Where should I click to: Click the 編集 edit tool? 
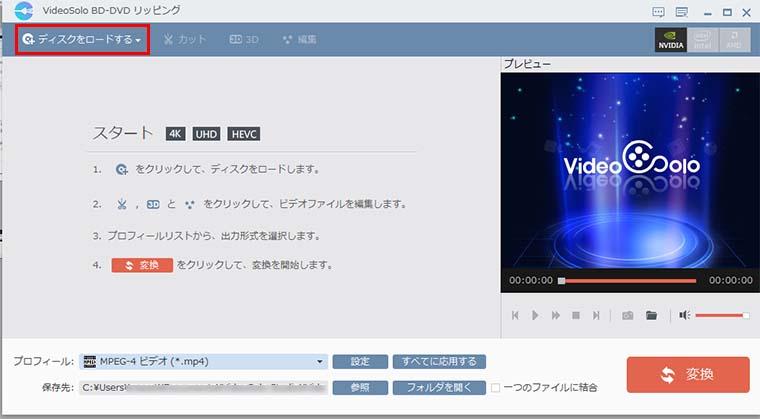point(300,40)
